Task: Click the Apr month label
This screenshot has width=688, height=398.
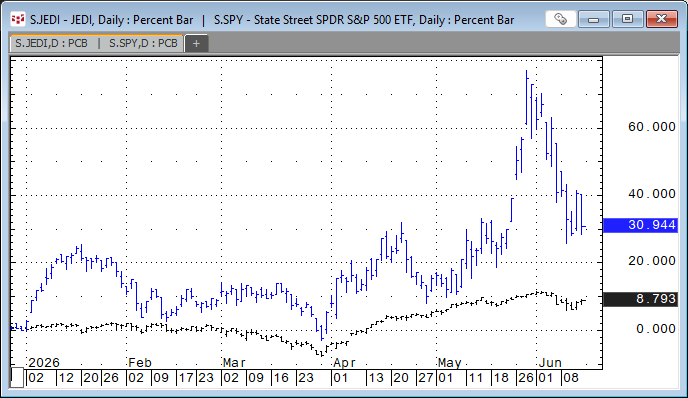Action: [344, 363]
